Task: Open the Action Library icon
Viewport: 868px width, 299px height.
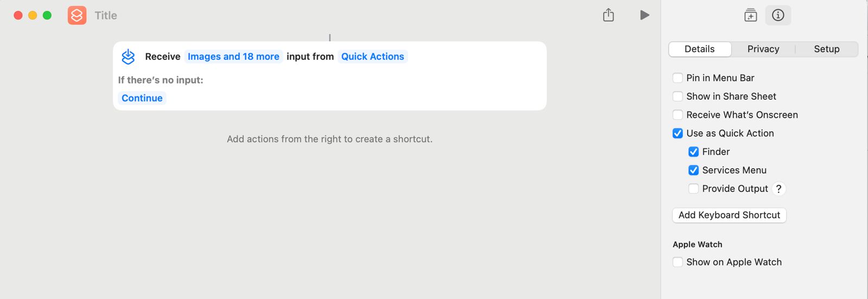Action: pos(750,15)
